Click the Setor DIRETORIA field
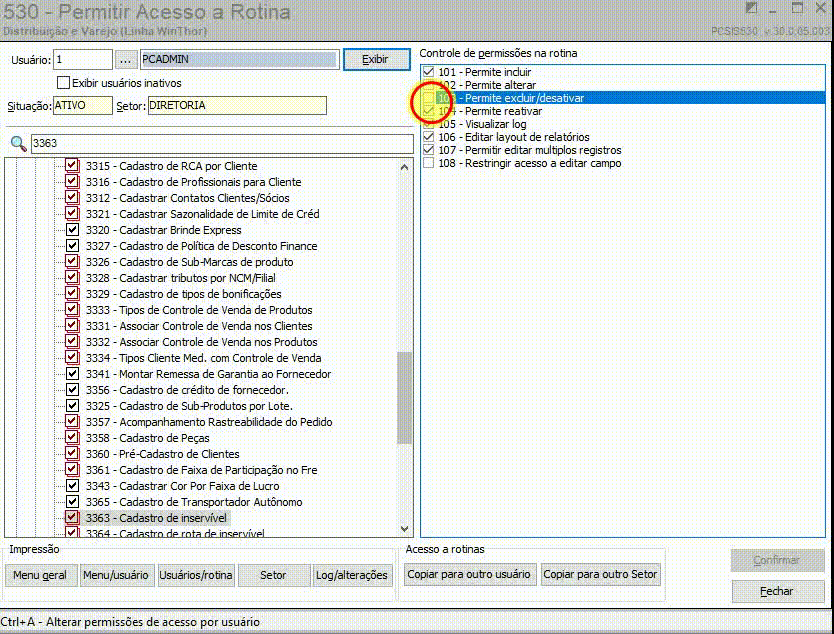The height and width of the screenshot is (634, 834). (237, 105)
